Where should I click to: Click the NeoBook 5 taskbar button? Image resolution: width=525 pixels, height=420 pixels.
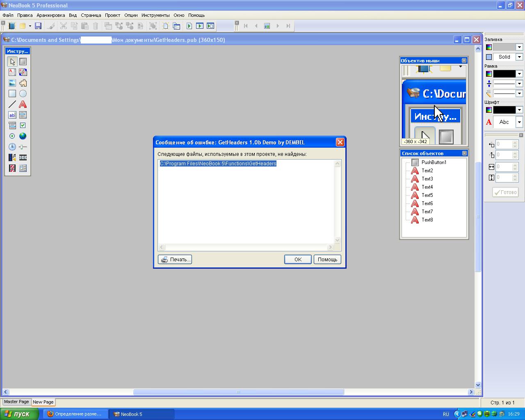(x=142, y=414)
